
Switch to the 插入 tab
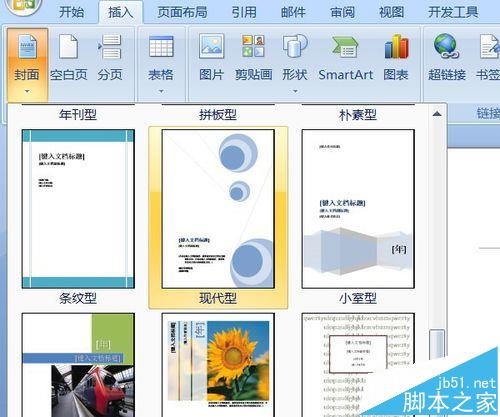pos(121,13)
